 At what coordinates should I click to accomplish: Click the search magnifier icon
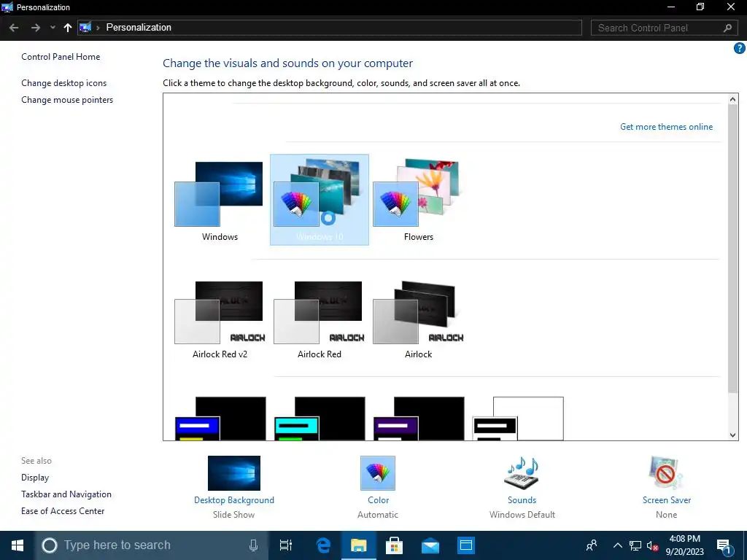(x=727, y=28)
